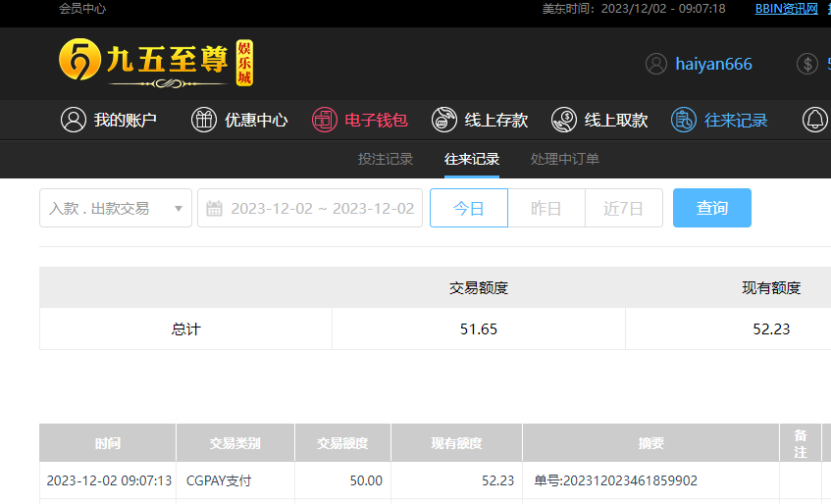Click the 九五至尊 logo

156,63
